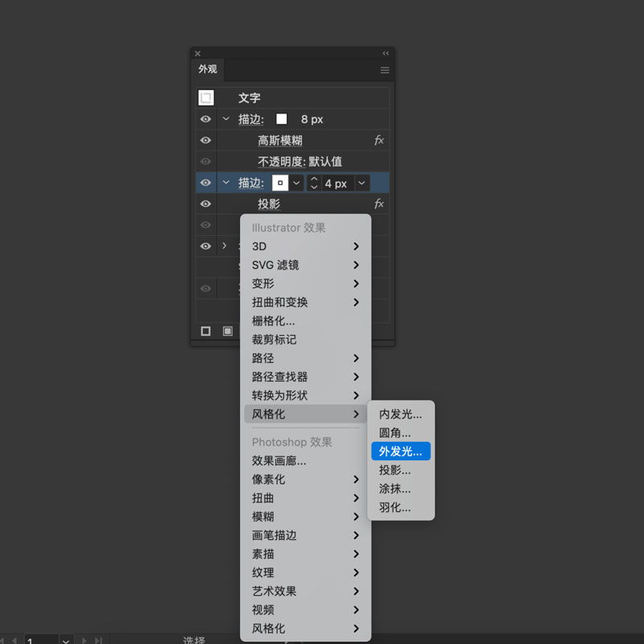Screen dimensions: 644x644
Task: Add new stroke using the hollow square icon
Action: pos(206,331)
